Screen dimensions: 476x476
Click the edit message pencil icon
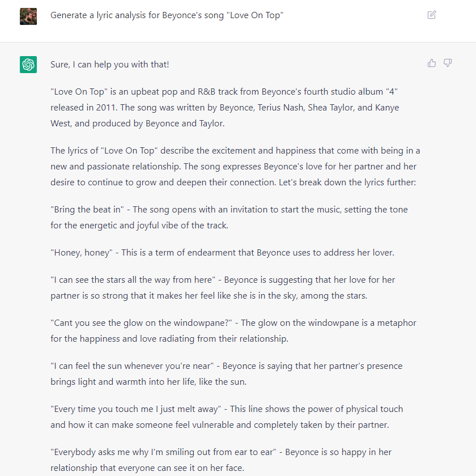[x=431, y=15]
